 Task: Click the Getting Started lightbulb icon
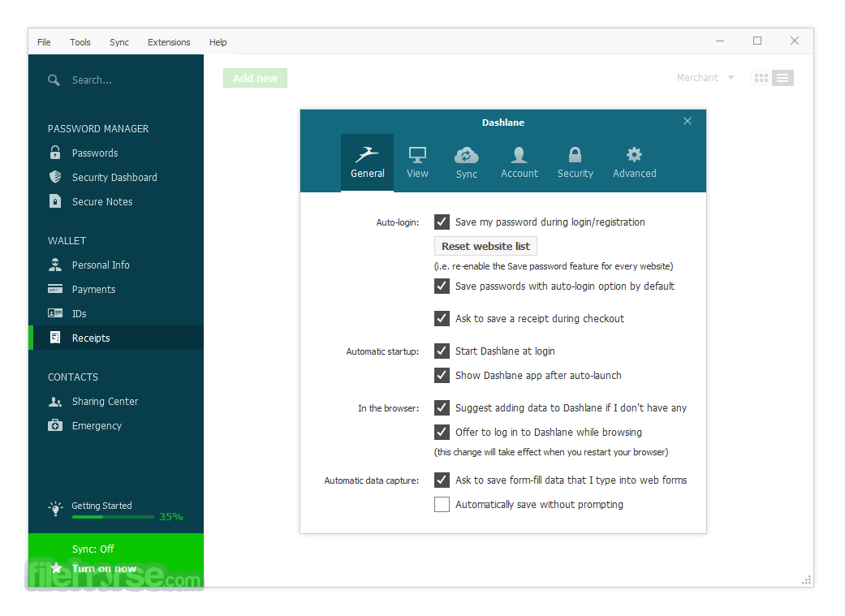pos(55,508)
